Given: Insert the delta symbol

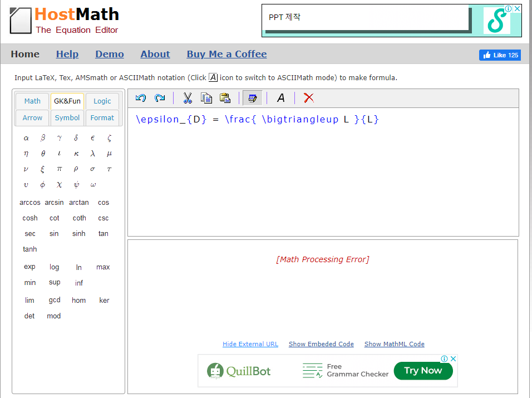Looking at the screenshot, I should [x=76, y=137].
